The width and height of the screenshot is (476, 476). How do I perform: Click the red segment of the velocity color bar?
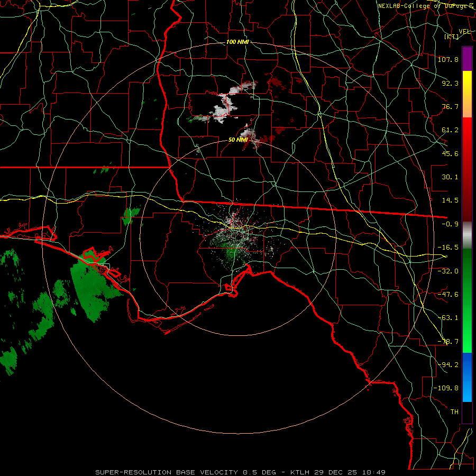coord(467,169)
